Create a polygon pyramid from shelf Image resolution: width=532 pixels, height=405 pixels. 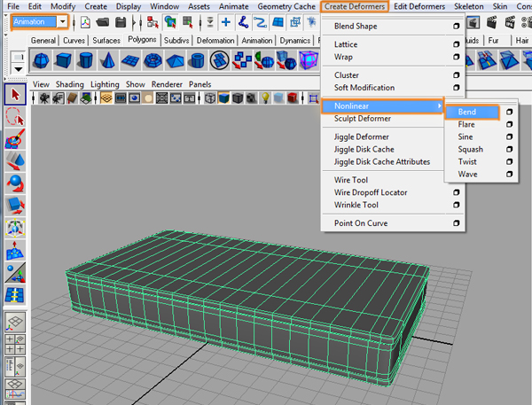pos(175,61)
